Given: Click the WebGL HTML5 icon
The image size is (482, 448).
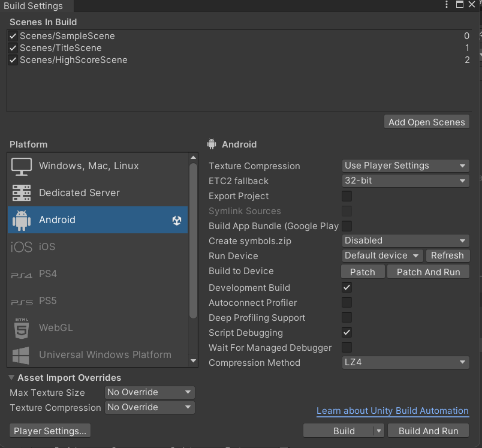Looking at the screenshot, I should [22, 328].
